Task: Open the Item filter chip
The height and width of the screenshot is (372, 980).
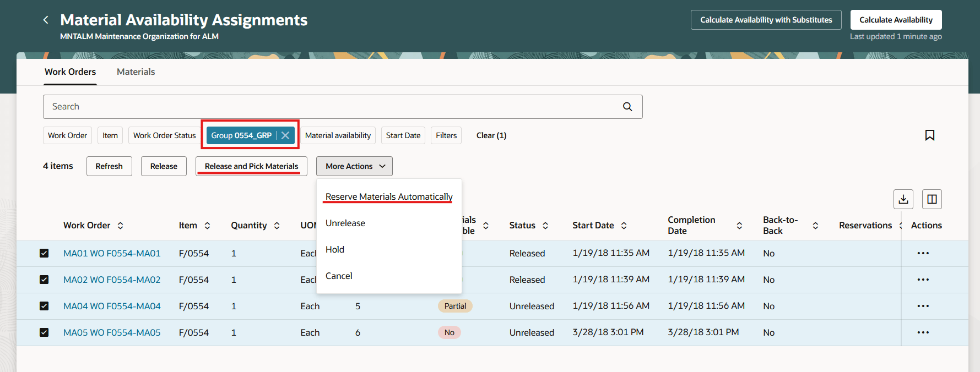Action: [x=110, y=135]
